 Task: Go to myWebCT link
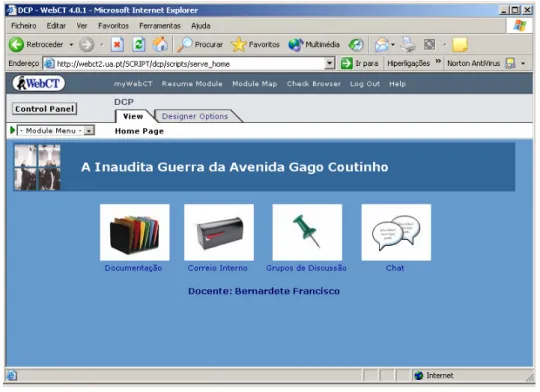tap(133, 84)
